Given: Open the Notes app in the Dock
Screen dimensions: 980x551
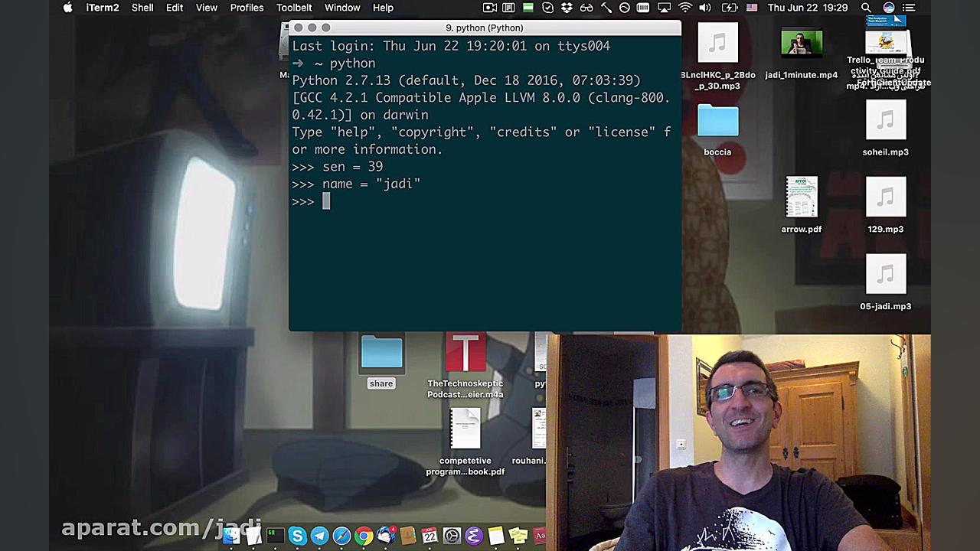Looking at the screenshot, I should (496, 536).
